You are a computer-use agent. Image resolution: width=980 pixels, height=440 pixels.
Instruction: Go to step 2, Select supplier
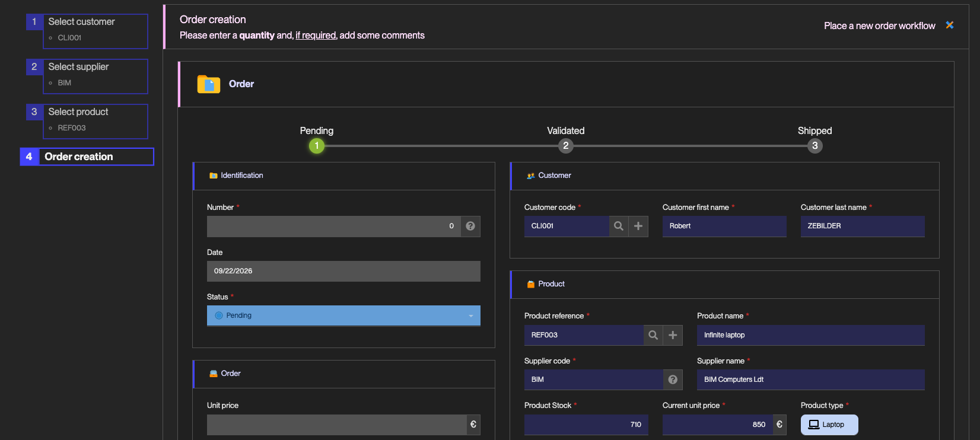87,76
